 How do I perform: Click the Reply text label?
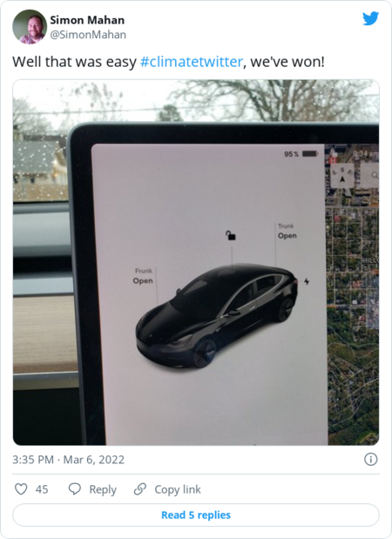tap(103, 489)
